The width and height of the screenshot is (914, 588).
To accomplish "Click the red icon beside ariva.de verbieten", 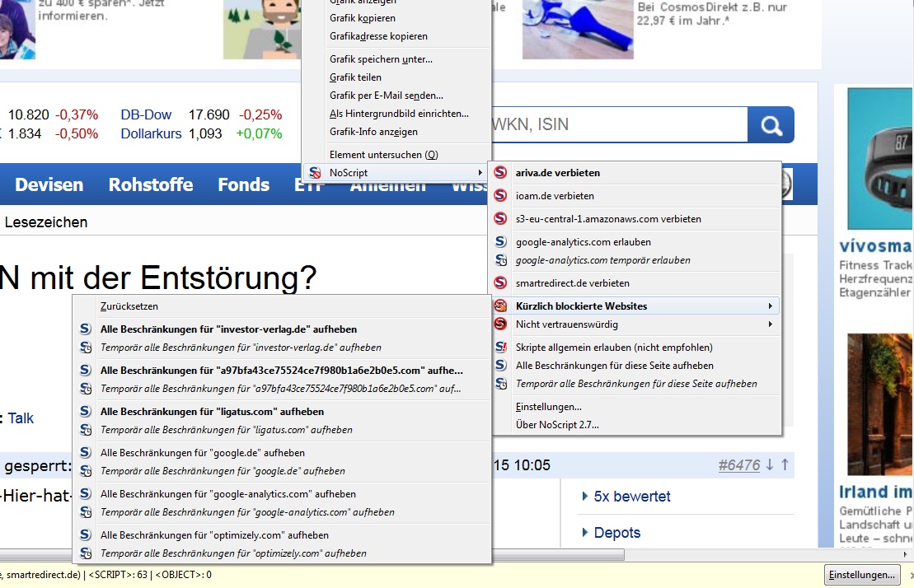I will coord(500,172).
